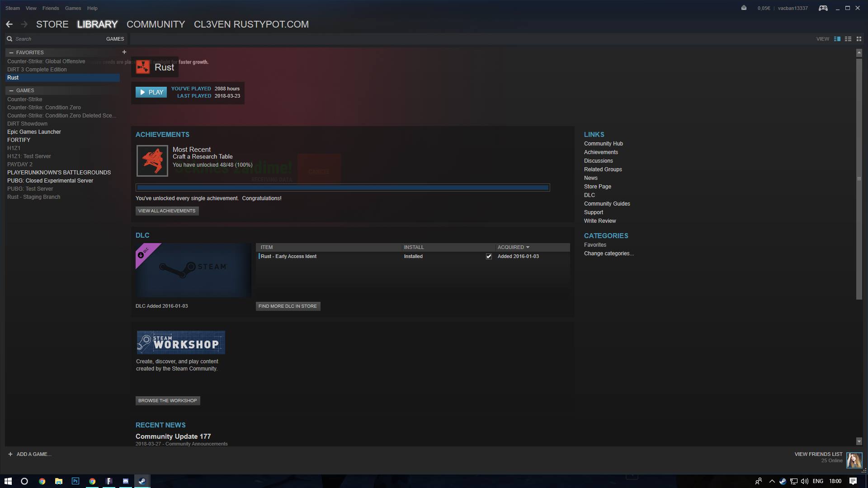Click the achievements progress bar
Viewport: 868px width, 488px height.
pyautogui.click(x=343, y=188)
